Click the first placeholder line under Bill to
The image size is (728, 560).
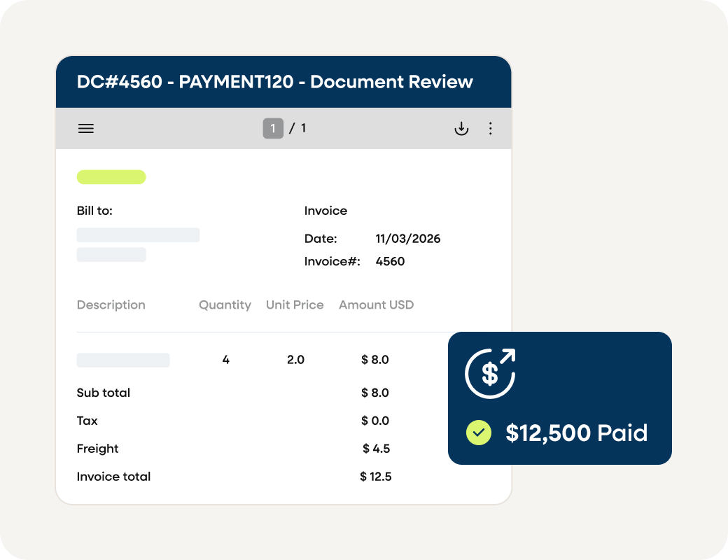tap(139, 235)
